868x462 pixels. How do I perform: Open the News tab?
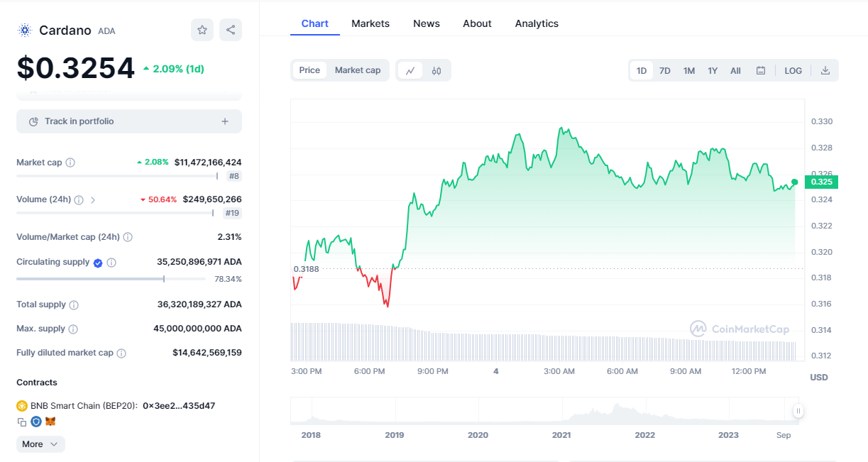(x=427, y=23)
